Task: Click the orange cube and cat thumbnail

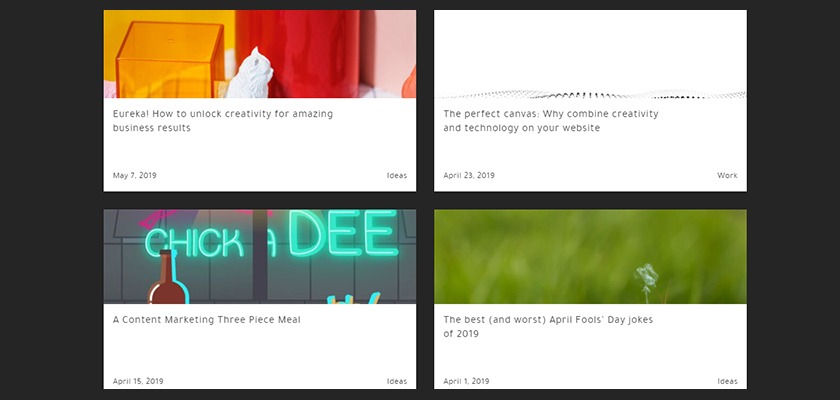Action: tap(260, 54)
